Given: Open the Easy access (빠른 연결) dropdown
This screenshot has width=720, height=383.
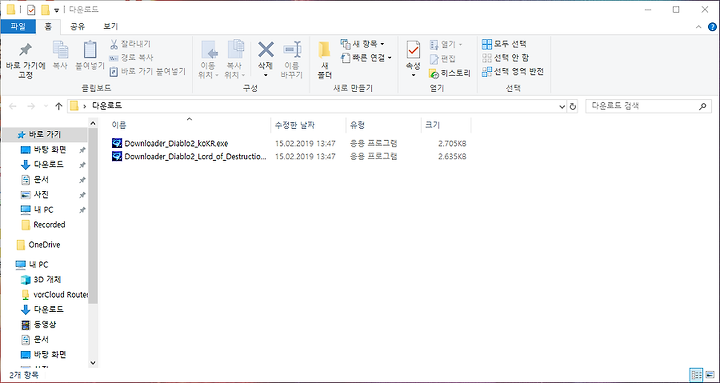Looking at the screenshot, I should [x=366, y=58].
